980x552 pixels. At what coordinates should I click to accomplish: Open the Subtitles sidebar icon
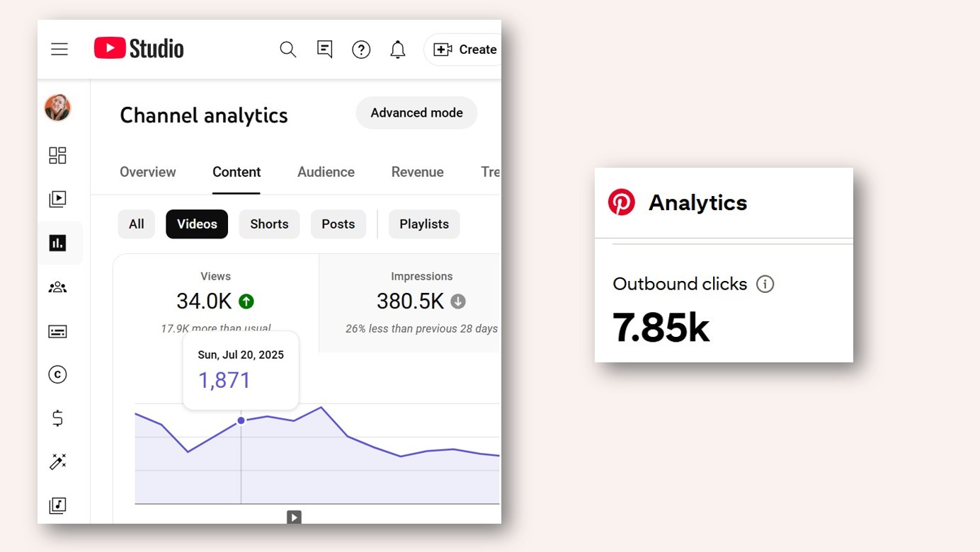(57, 331)
